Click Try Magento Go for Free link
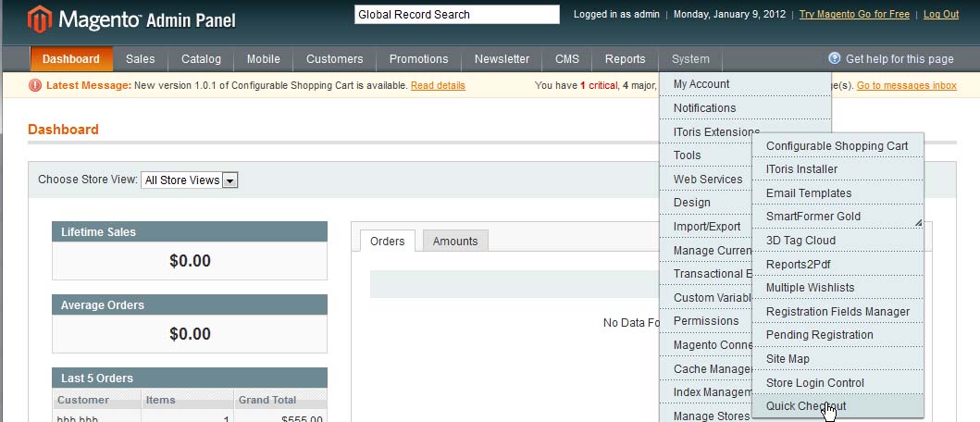The height and width of the screenshot is (422, 980). [x=854, y=15]
